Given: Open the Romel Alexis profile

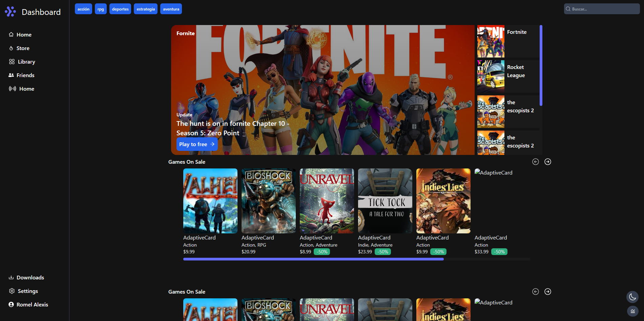Looking at the screenshot, I should pos(28,304).
